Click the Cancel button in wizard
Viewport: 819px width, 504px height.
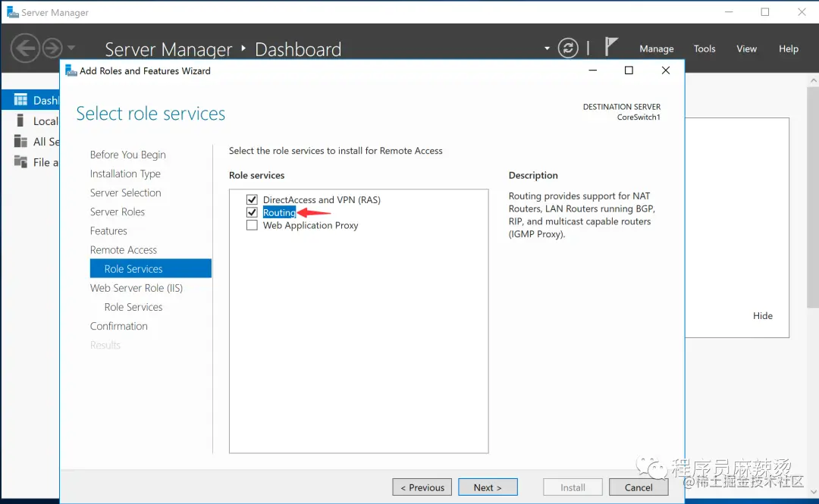tap(639, 487)
